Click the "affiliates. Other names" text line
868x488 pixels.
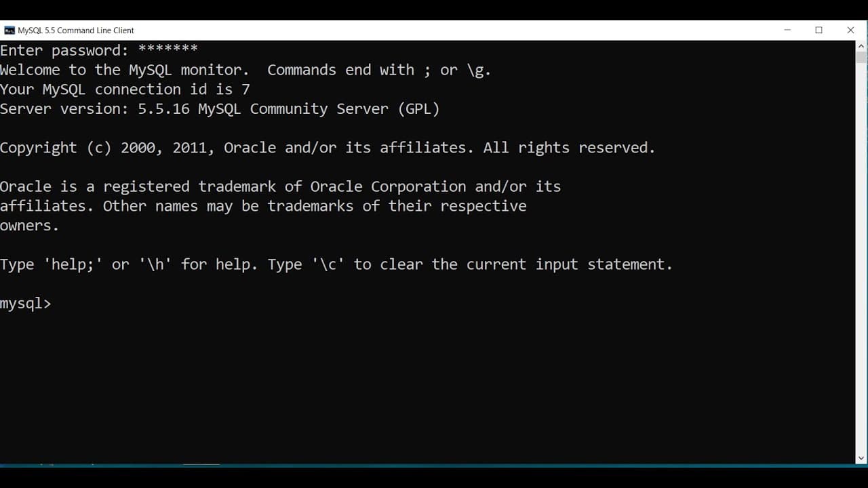pos(263,206)
